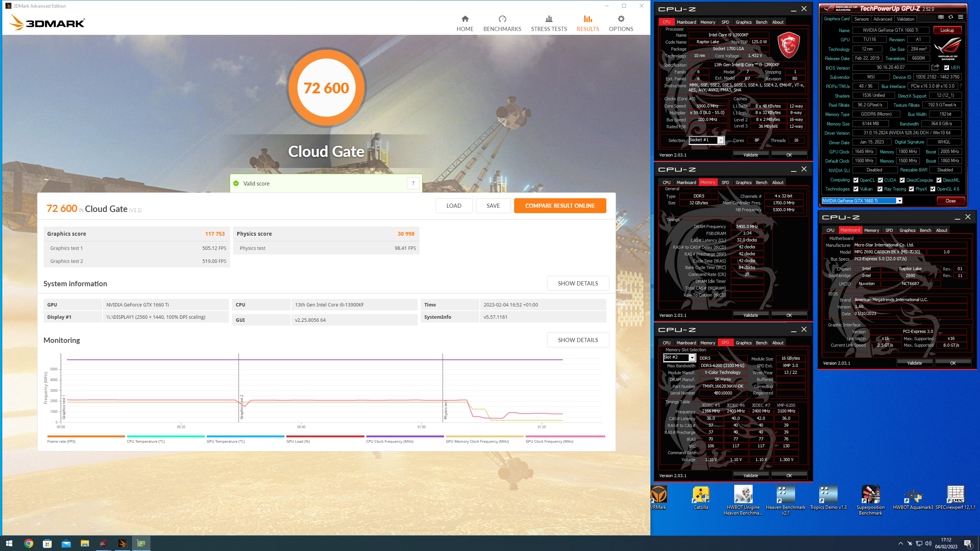Open Tropics Demo v1.3 shortcut
The height and width of the screenshot is (551, 980).
(x=828, y=498)
